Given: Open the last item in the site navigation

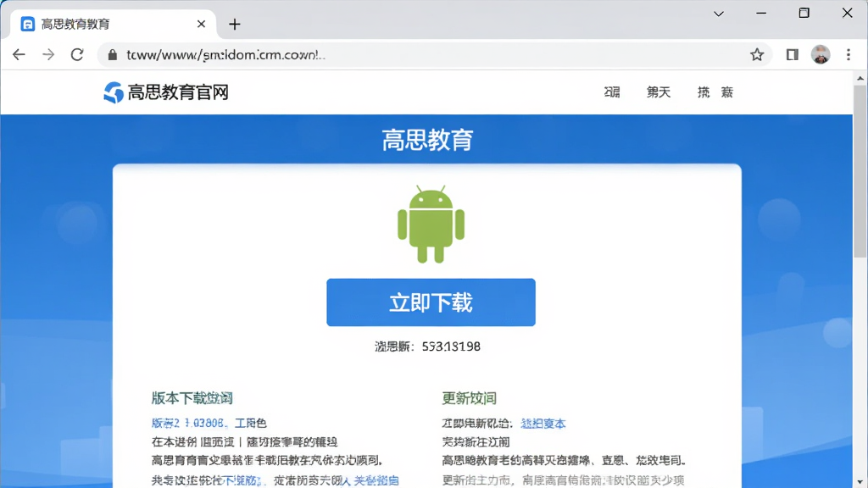Looking at the screenshot, I should [715, 91].
